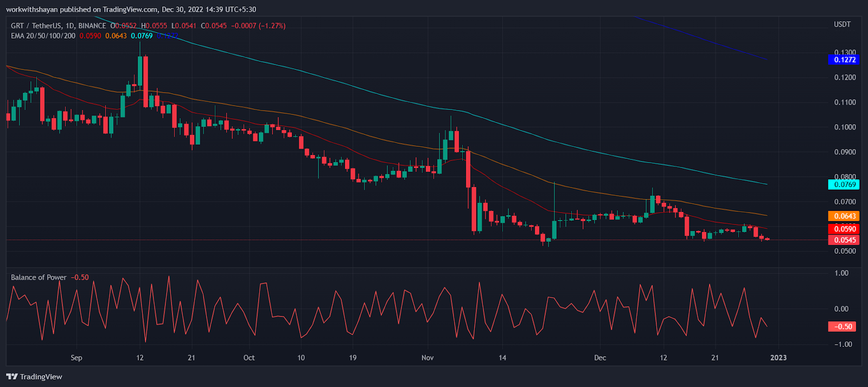
Task: Click the orange 0.0643 price tag
Action: 844,216
